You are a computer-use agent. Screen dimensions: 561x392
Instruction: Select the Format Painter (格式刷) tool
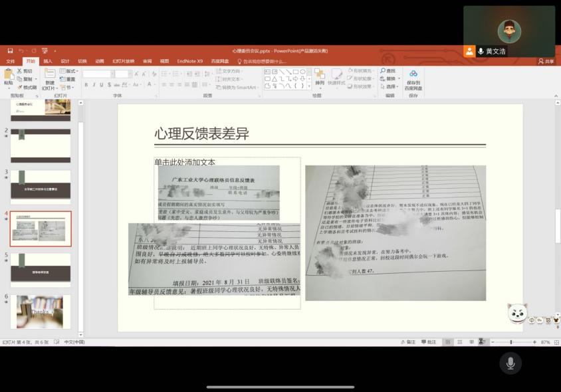click(x=27, y=87)
